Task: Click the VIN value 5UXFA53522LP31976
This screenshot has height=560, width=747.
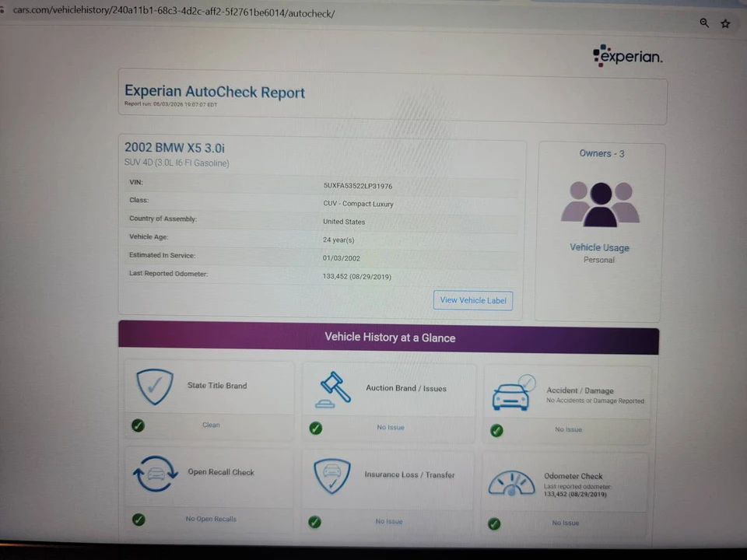Action: pos(358,186)
